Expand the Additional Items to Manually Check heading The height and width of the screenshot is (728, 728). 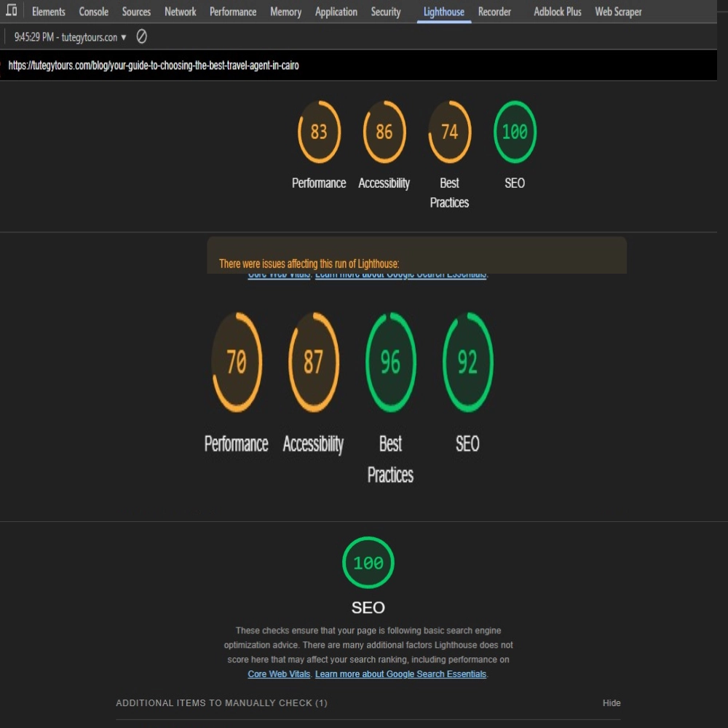tap(221, 703)
